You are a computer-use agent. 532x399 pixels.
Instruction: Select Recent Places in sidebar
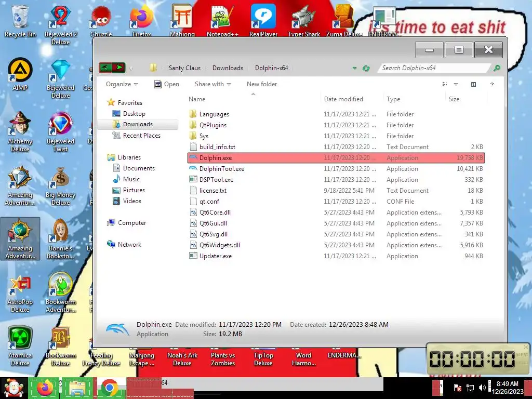137,136
